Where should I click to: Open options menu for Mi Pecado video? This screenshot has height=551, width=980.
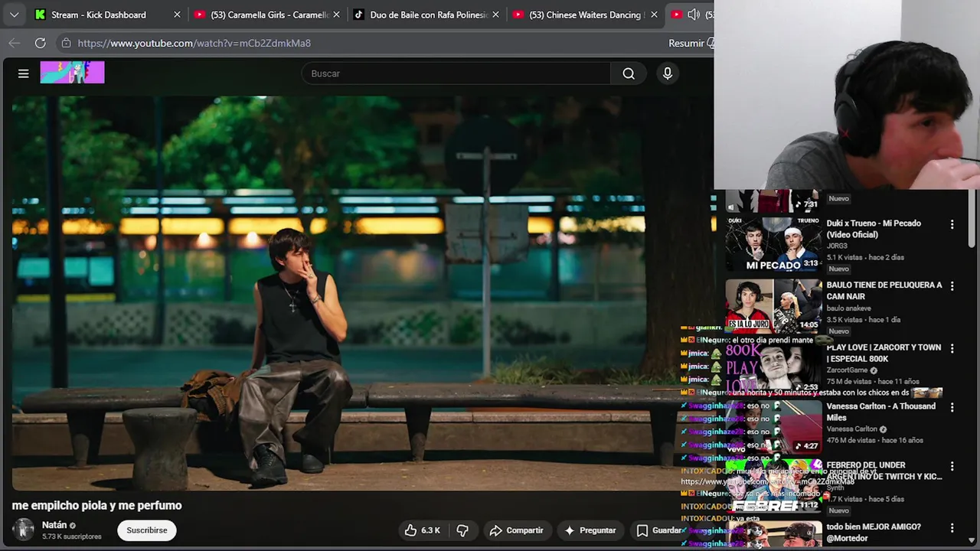[952, 225]
